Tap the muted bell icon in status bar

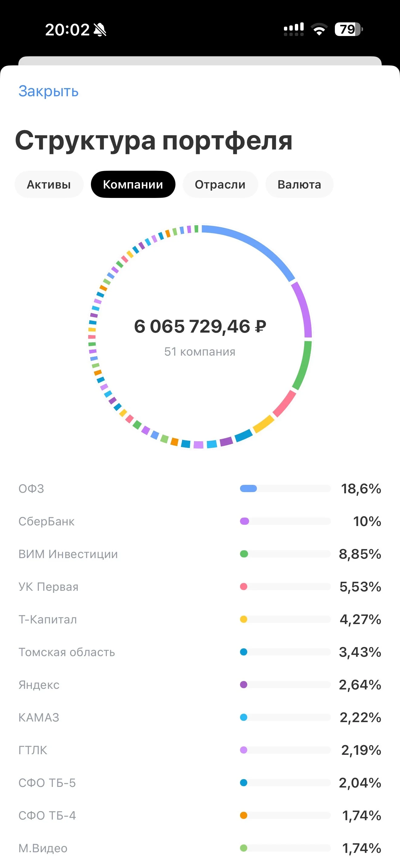click(x=100, y=30)
